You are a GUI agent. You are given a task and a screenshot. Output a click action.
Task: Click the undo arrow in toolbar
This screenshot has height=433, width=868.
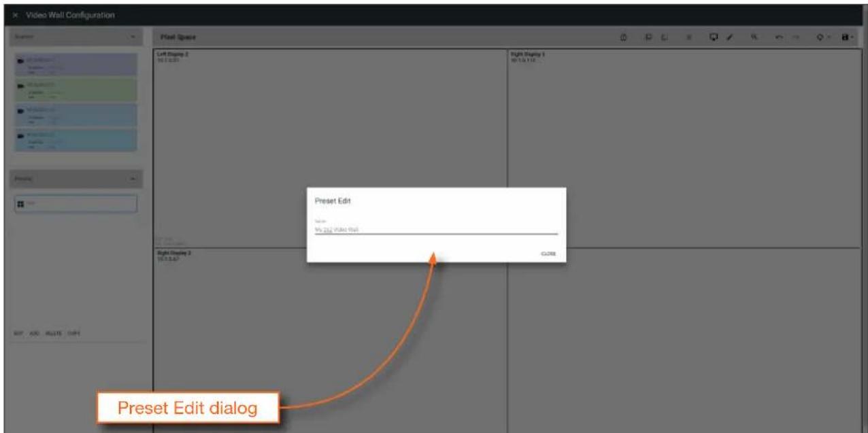click(x=780, y=37)
